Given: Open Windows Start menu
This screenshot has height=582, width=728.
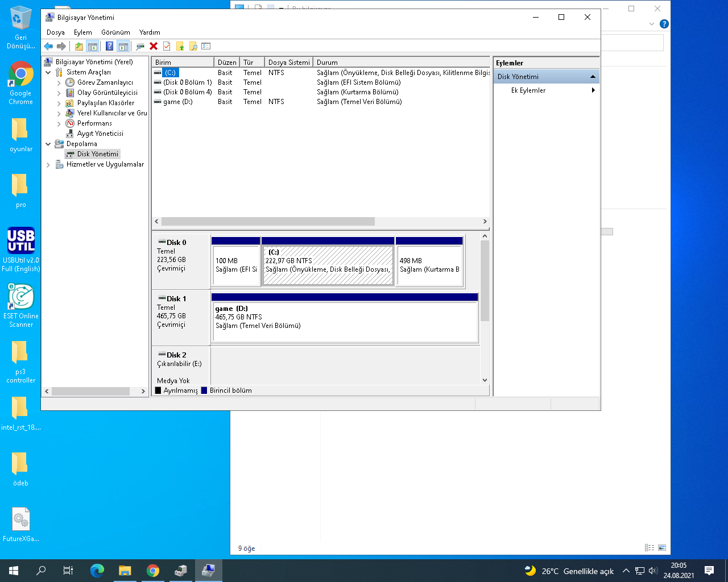Looking at the screenshot, I should click(14, 571).
